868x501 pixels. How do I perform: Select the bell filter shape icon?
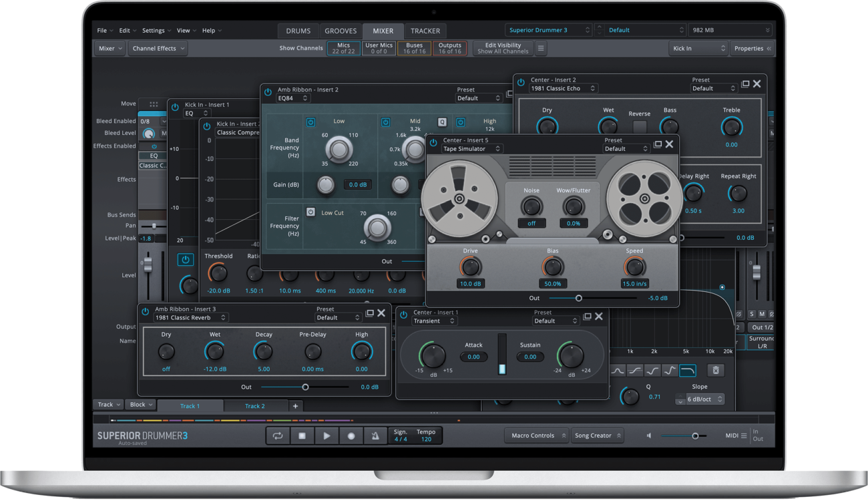(618, 370)
